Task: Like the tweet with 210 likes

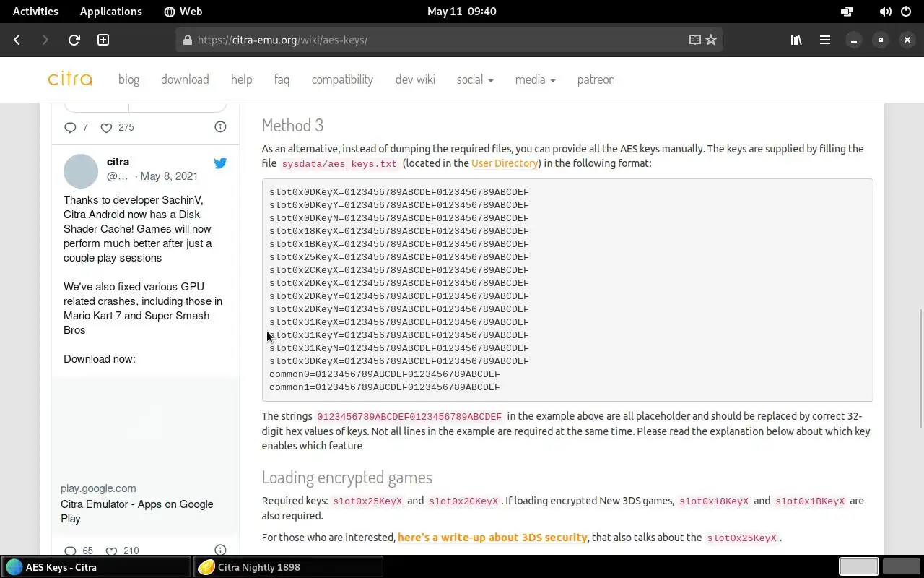Action: (x=111, y=551)
